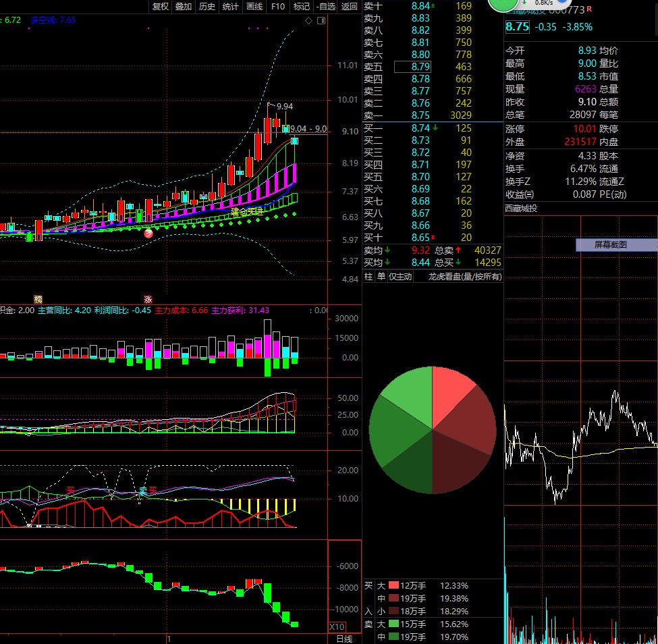Click the red down arrow beside 买十 price 8.65
The height and width of the screenshot is (644, 658).
point(433,238)
